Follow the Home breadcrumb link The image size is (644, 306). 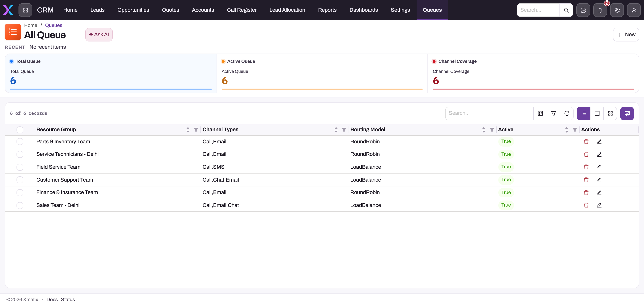click(31, 25)
